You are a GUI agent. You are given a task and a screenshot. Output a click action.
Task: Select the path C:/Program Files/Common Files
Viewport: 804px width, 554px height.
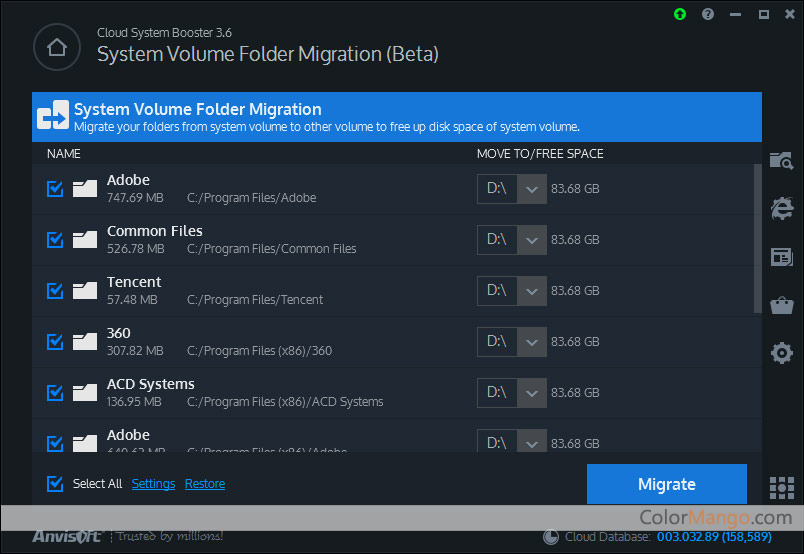(x=271, y=249)
